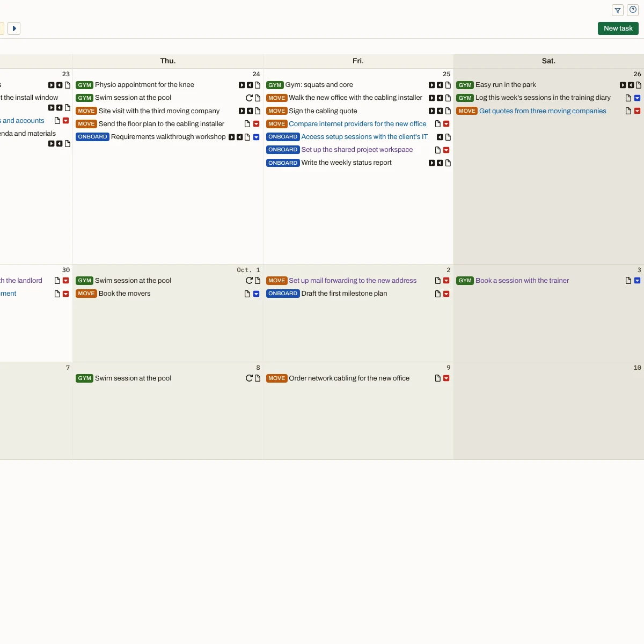Screen dimensions: 644x644
Task: Open red dropdown on the partially visible landlord task
Action: [65, 281]
